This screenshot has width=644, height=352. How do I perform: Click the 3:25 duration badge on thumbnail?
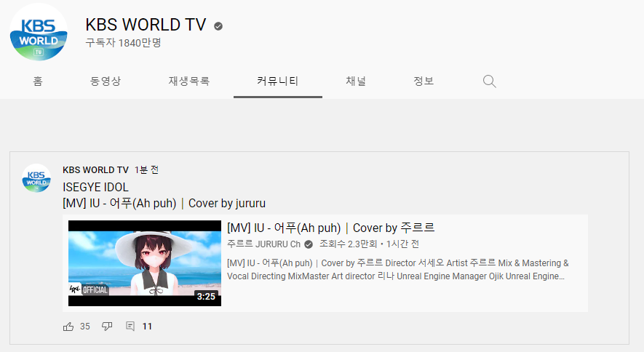pyautogui.click(x=206, y=296)
